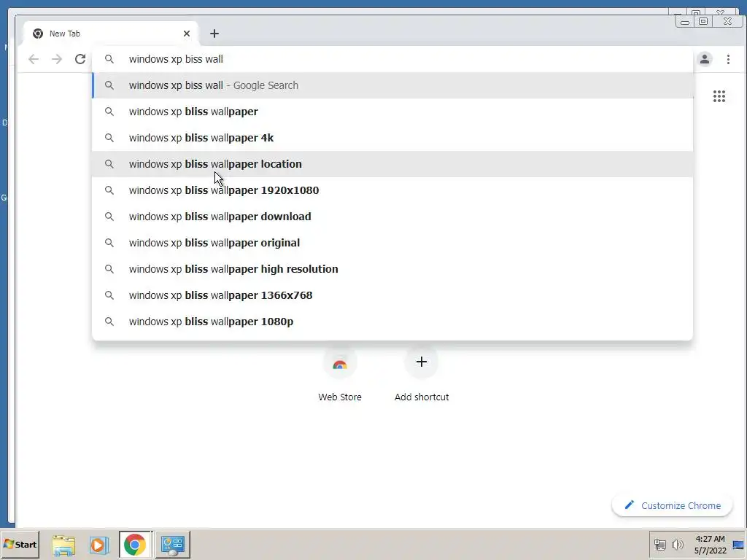The height and width of the screenshot is (560, 747).
Task: Click the volume speaker tray icon
Action: click(x=677, y=544)
